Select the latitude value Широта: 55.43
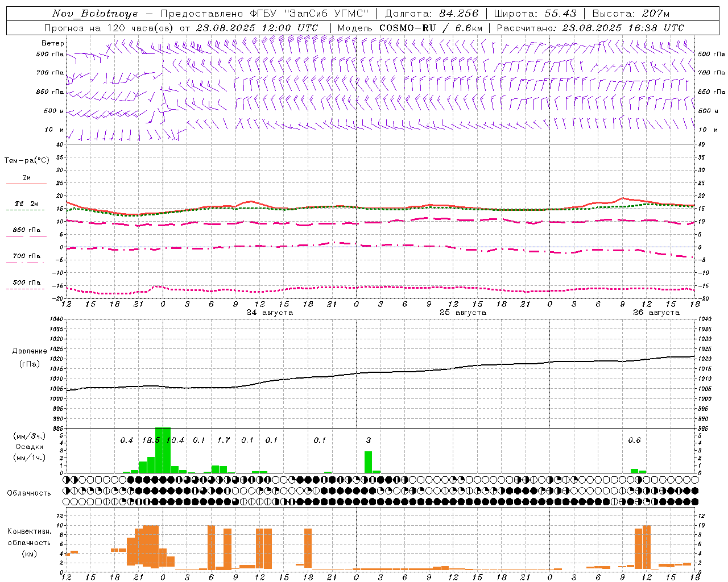The width and height of the screenshot is (728, 582). [535, 14]
